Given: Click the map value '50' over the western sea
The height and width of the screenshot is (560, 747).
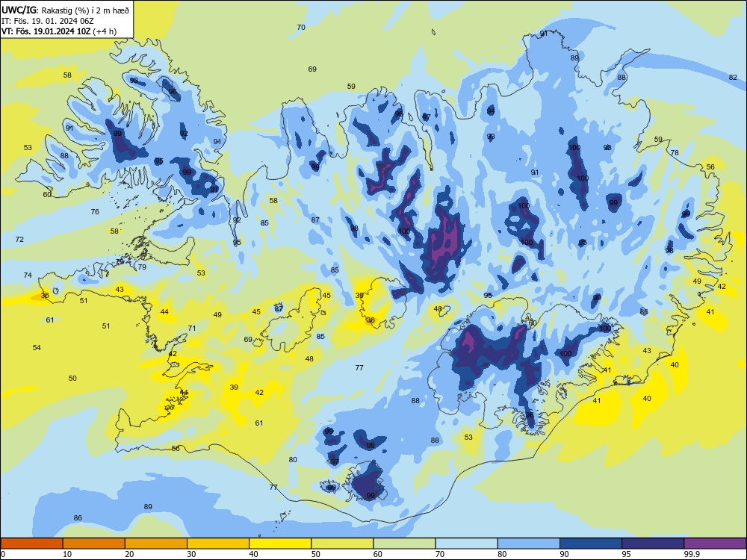Looking at the screenshot, I should tap(72, 378).
